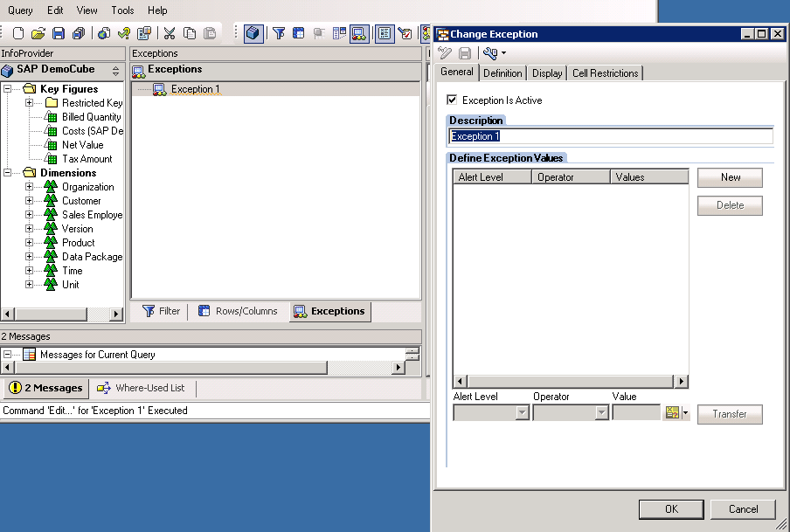790x532 pixels.
Task: Click the Description input field
Action: point(610,136)
